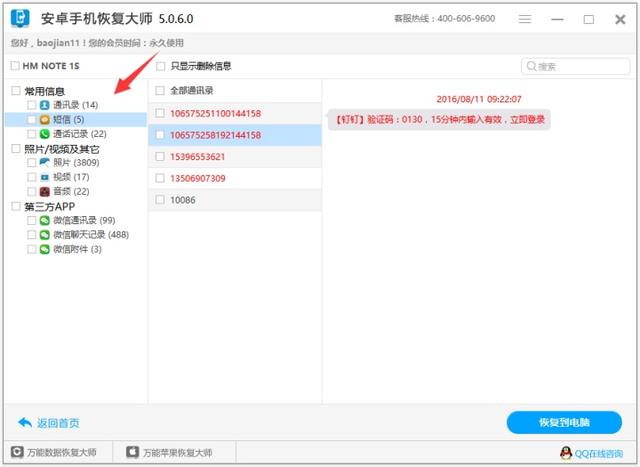Tick the 微信通讯录 (99) checkbox
Image resolution: width=640 pixels, height=467 pixels.
31,220
